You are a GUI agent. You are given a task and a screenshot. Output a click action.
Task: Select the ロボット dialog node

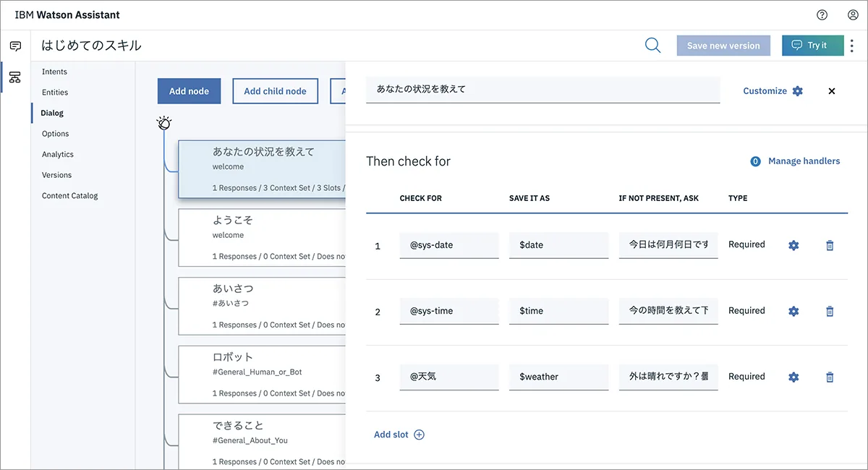pyautogui.click(x=262, y=375)
